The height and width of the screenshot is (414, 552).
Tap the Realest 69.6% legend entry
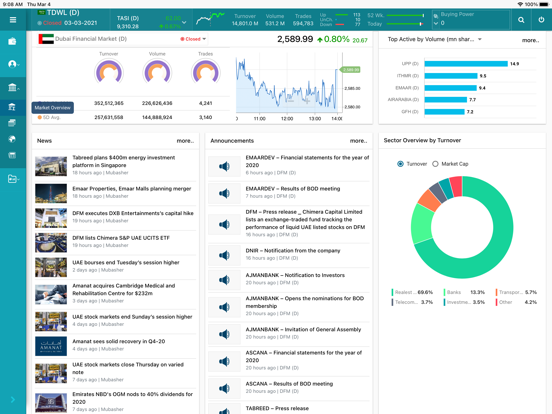(412, 292)
